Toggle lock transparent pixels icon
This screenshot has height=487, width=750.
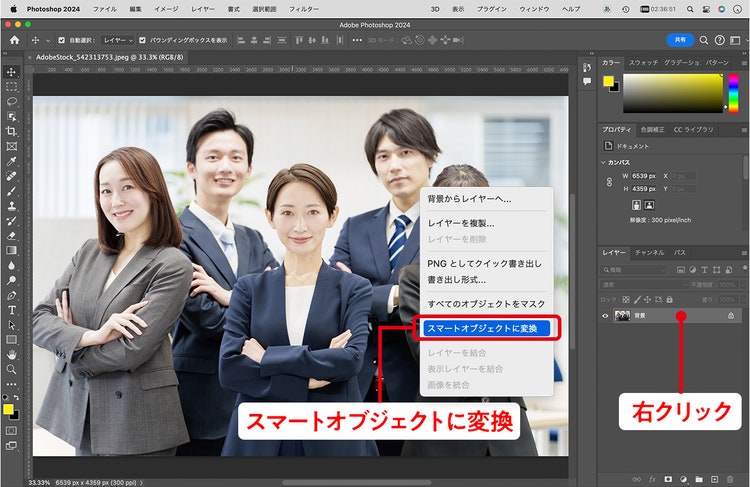click(x=626, y=300)
